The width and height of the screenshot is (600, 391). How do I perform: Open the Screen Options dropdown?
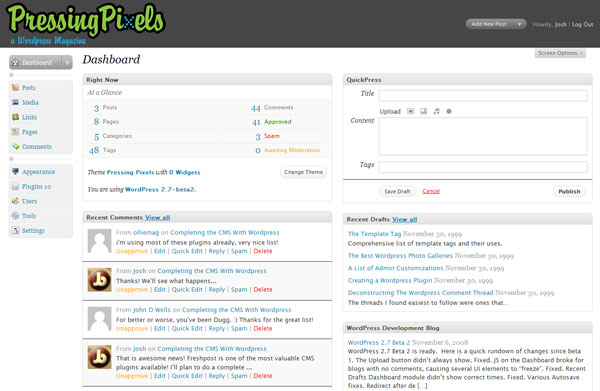[x=560, y=53]
